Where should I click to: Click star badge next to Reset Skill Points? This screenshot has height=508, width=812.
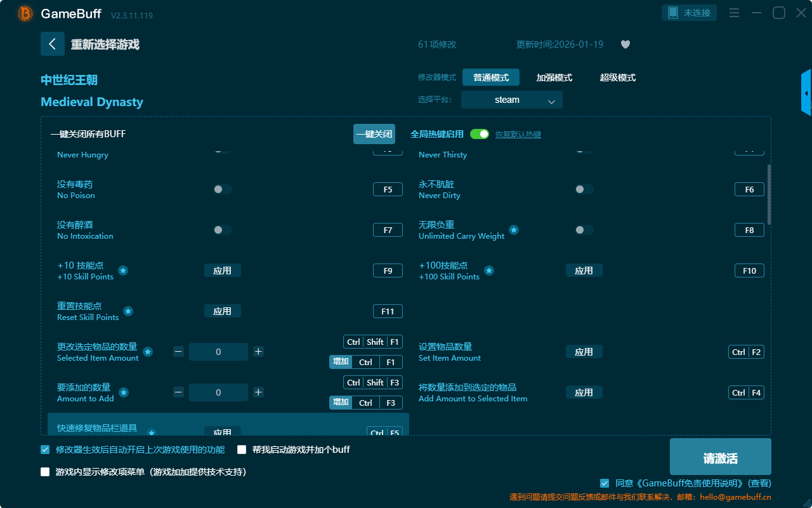click(x=128, y=311)
